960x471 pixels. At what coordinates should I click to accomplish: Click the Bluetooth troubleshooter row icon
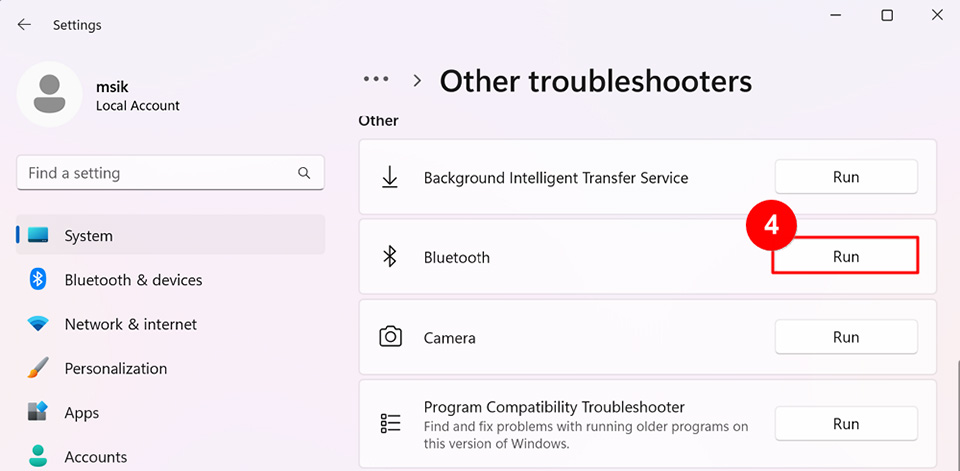(x=389, y=257)
